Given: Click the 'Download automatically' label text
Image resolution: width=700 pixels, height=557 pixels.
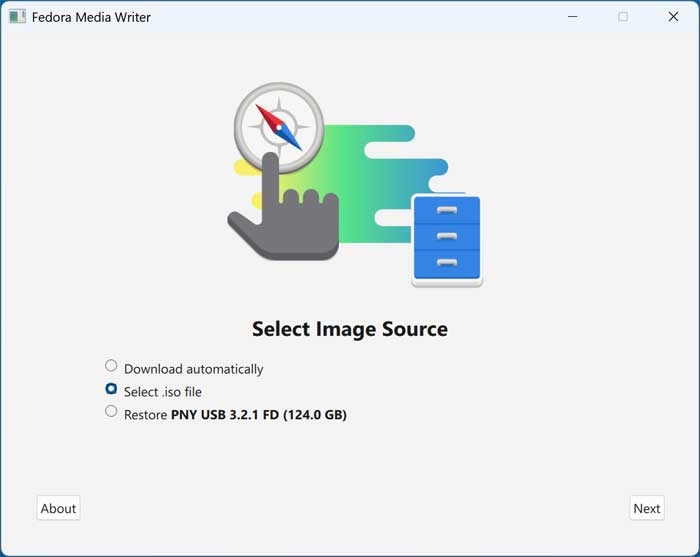Looking at the screenshot, I should (194, 369).
